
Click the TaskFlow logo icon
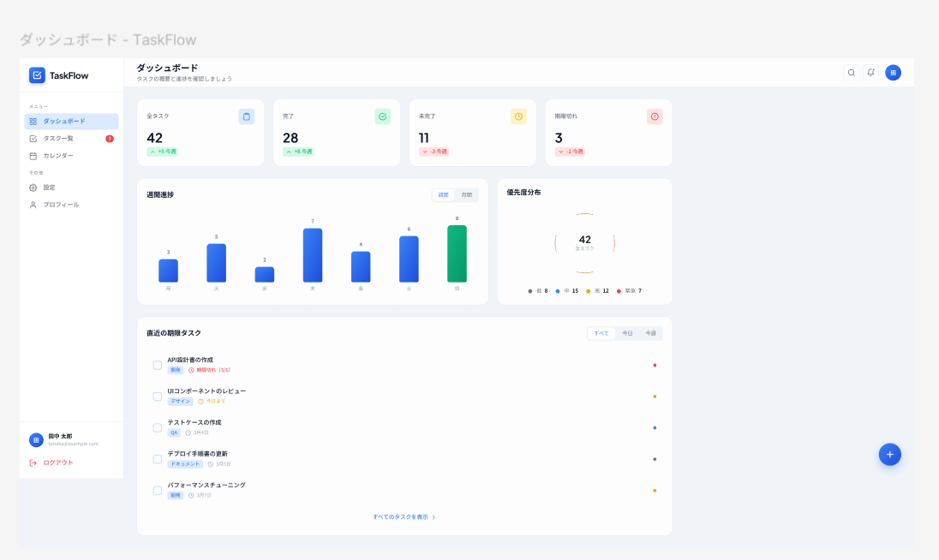click(37, 75)
